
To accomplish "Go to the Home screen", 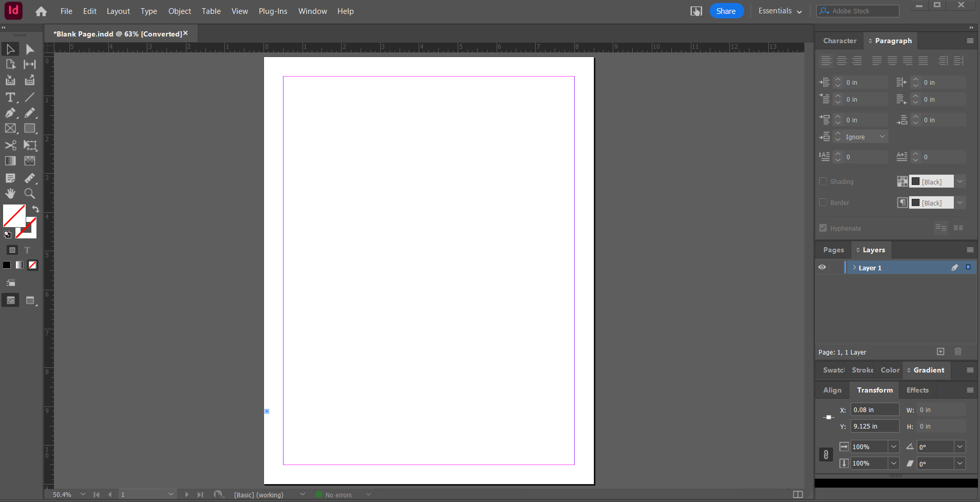I will (41, 11).
